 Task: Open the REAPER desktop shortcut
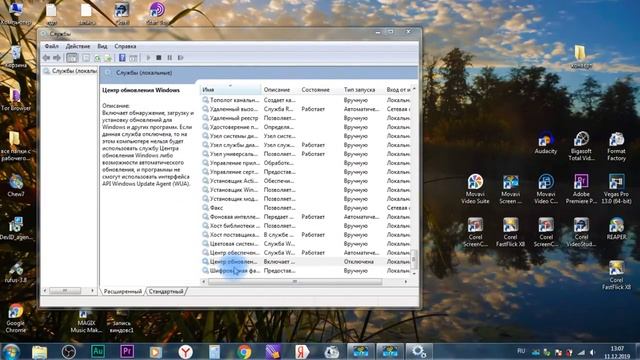[616, 229]
